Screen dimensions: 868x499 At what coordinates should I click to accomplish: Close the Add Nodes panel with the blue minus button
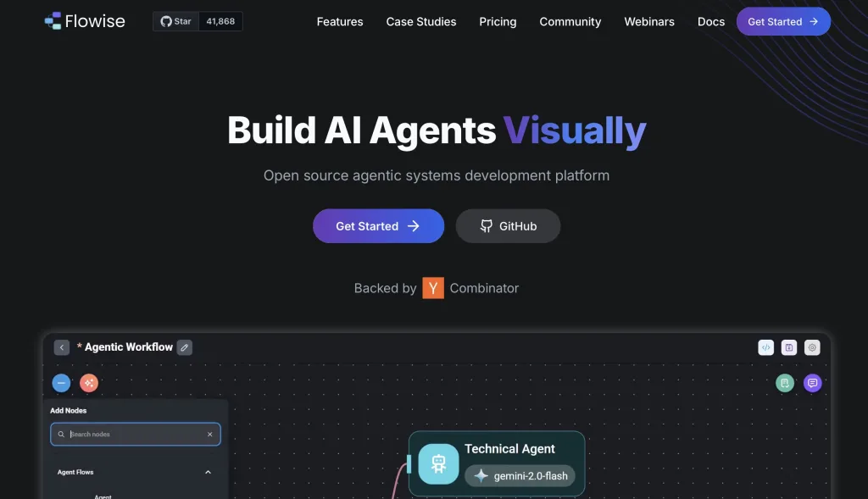point(61,383)
